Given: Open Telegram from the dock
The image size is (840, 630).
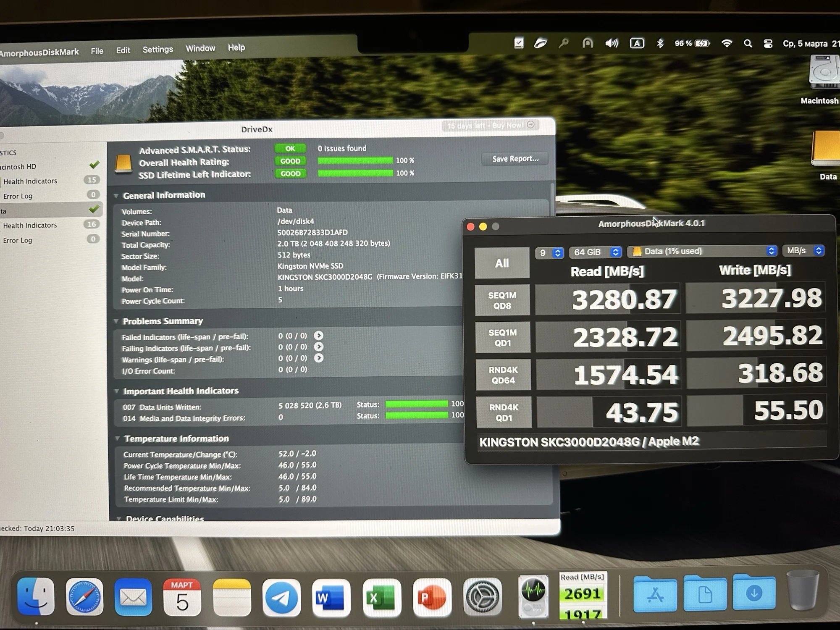Looking at the screenshot, I should [x=281, y=597].
